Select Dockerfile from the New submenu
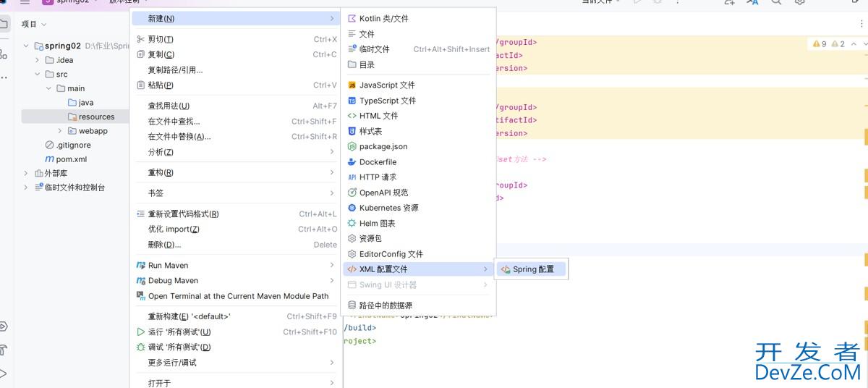The image size is (868, 388). 378,162
